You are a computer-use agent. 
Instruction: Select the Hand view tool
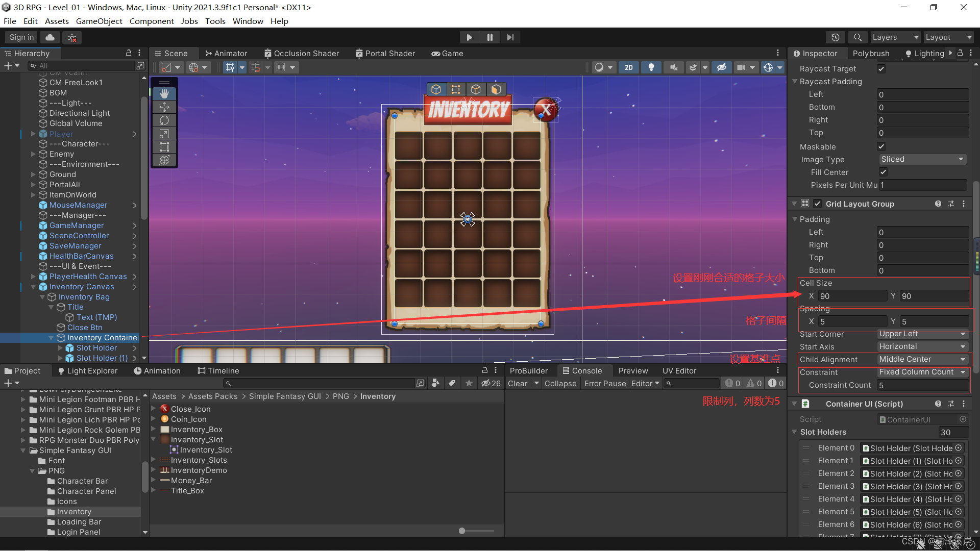(x=164, y=93)
